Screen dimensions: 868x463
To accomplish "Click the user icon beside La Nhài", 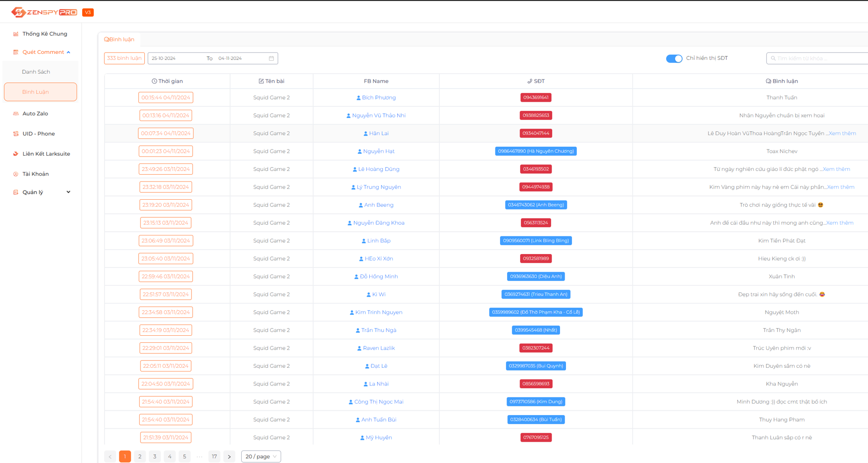I will [x=366, y=384].
